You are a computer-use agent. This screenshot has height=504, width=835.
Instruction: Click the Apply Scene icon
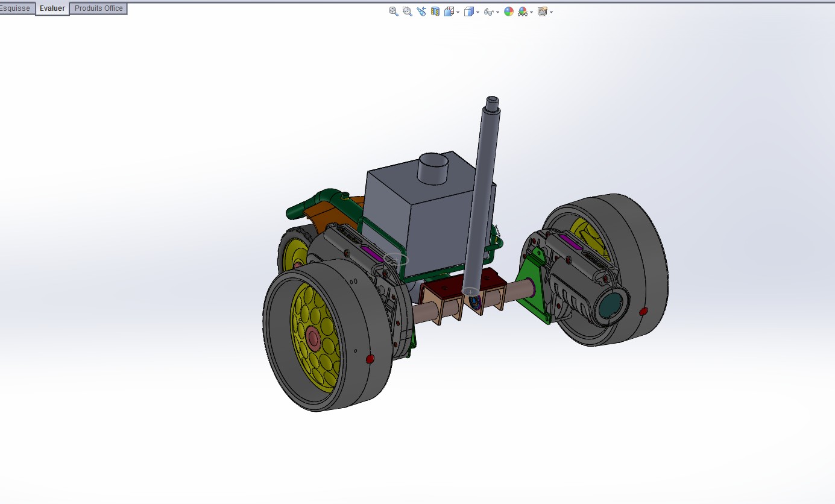[523, 11]
